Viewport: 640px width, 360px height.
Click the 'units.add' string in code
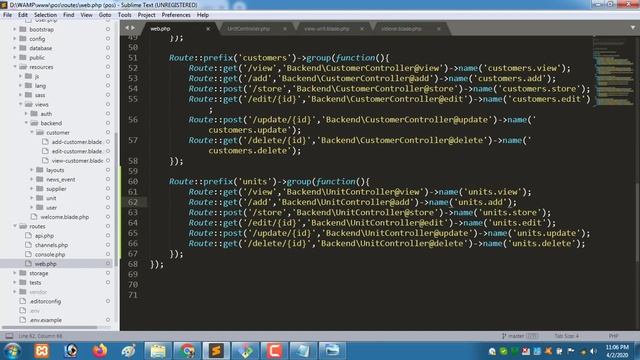[481, 202]
